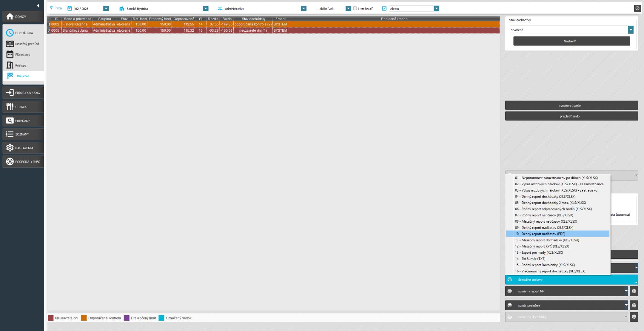
Task: Open the Administratíva group dropdown
Action: click(303, 8)
